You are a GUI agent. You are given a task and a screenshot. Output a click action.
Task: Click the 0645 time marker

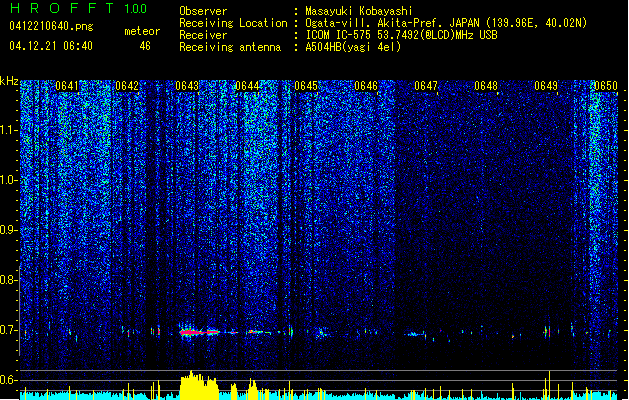tap(306, 86)
